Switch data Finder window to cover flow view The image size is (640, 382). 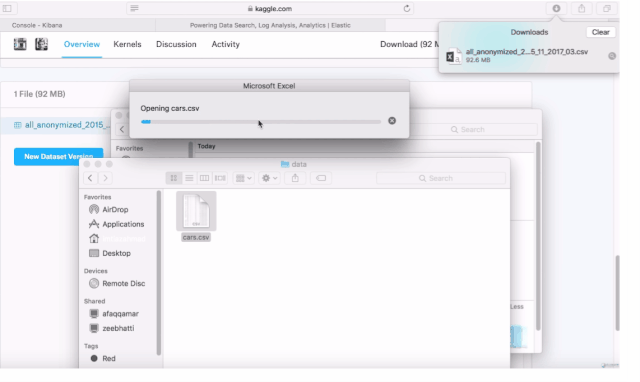220,178
